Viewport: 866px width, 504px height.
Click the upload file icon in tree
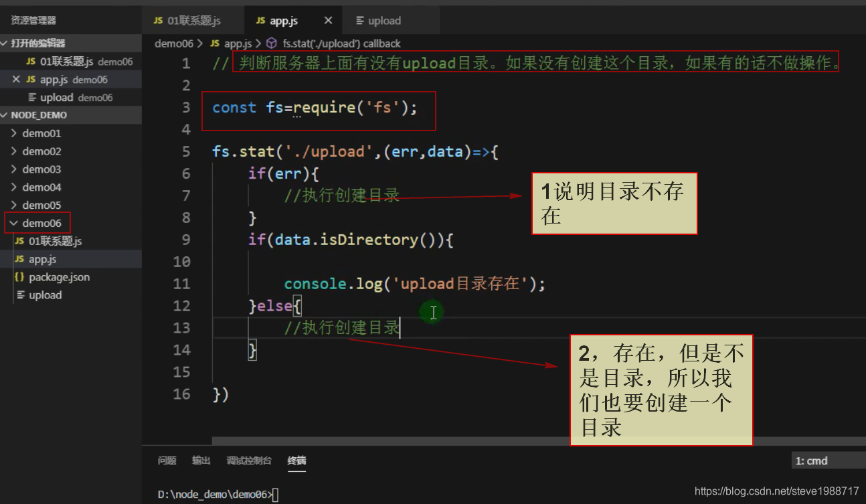[x=21, y=295]
